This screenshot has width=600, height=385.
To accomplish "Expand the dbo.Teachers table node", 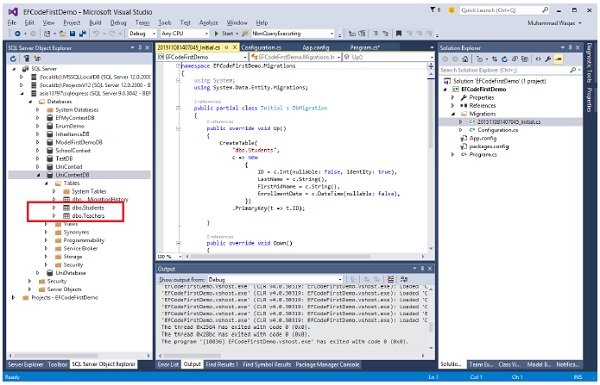I will pos(54,216).
